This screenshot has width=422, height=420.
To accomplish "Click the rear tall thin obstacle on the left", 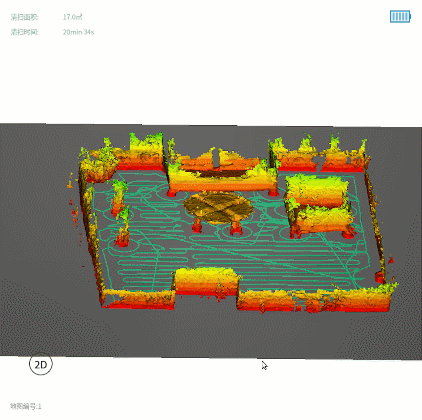I will tap(118, 197).
